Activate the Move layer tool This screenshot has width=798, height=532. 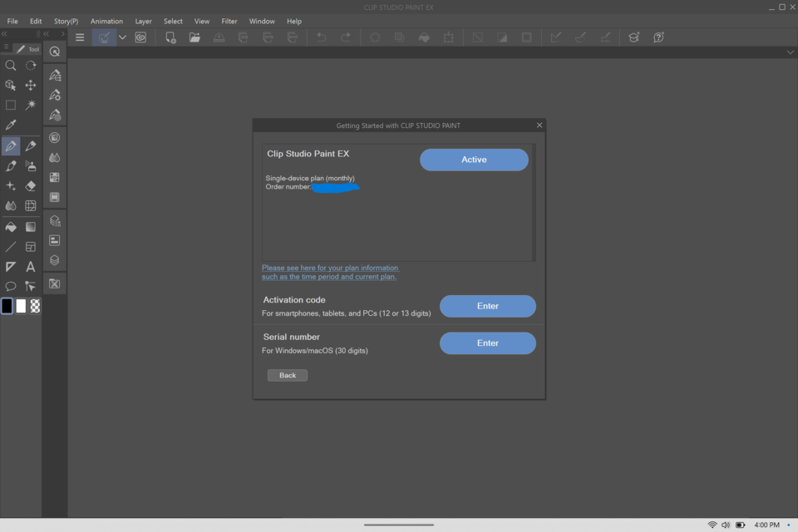31,85
